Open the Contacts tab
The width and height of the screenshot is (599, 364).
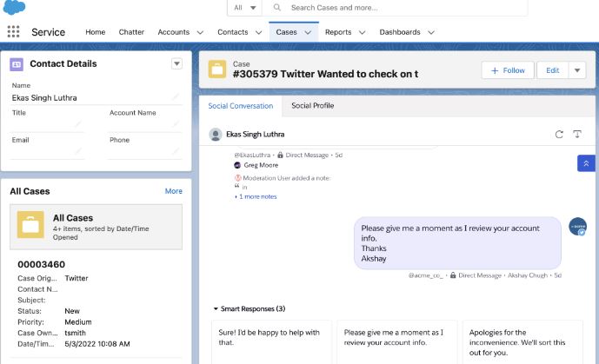click(233, 32)
